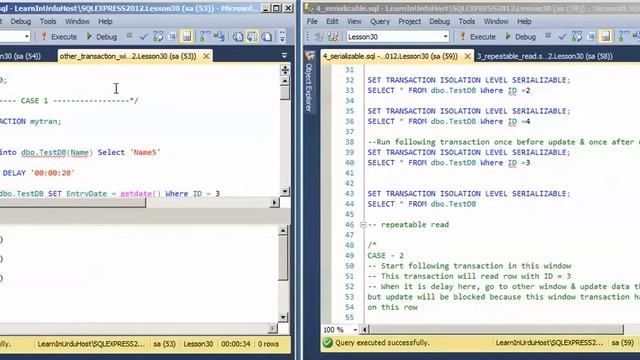
Task: Click left editor horizontal scrollbar thumb
Action: 73,202
